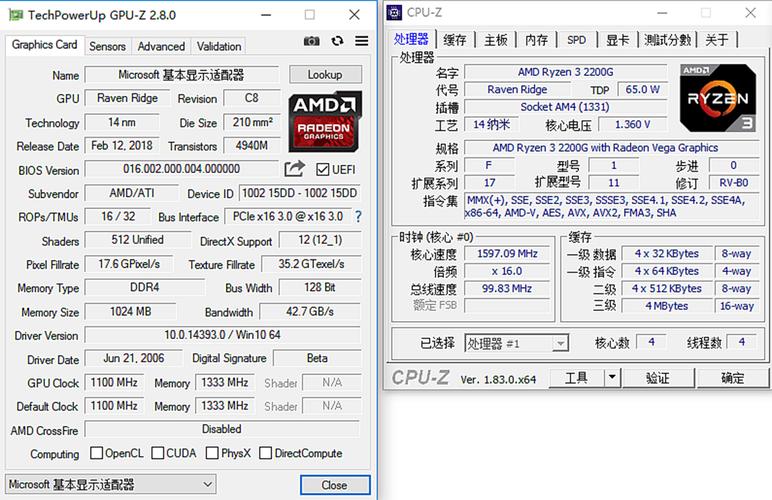Close the CPU-Z window
The width and height of the screenshot is (772, 500).
click(750, 13)
